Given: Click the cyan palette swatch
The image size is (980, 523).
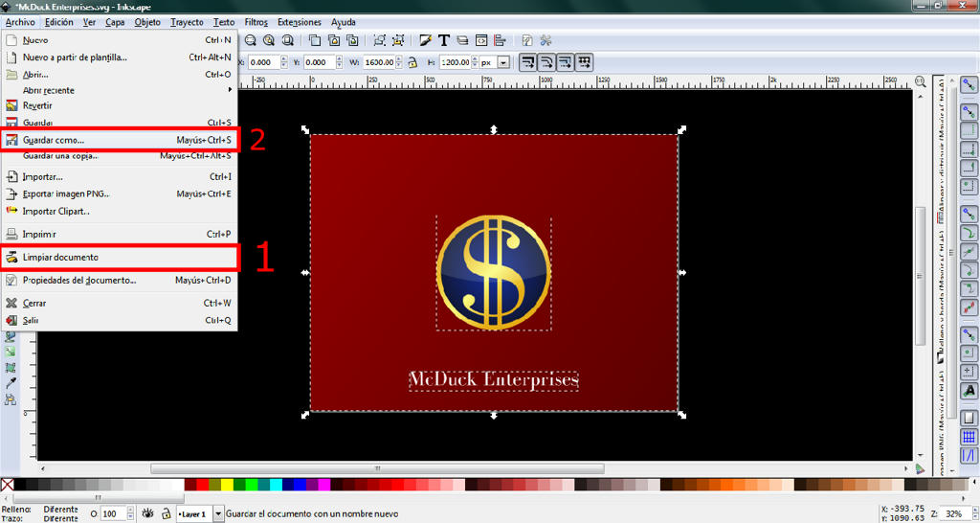Looking at the screenshot, I should 276,485.
